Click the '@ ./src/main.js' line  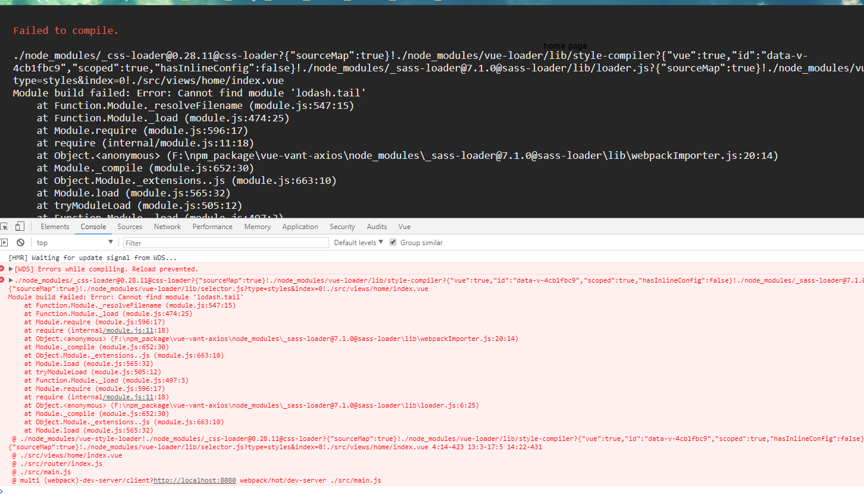[x=41, y=472]
